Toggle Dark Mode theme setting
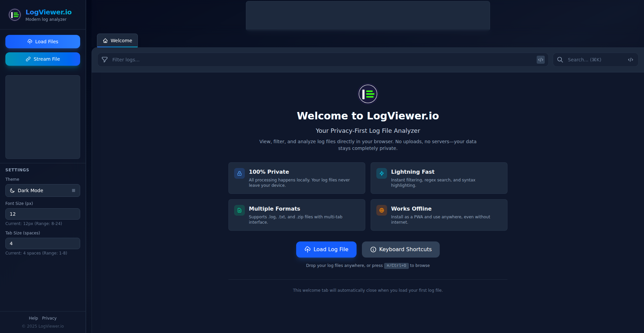The image size is (644, 333). click(43, 190)
